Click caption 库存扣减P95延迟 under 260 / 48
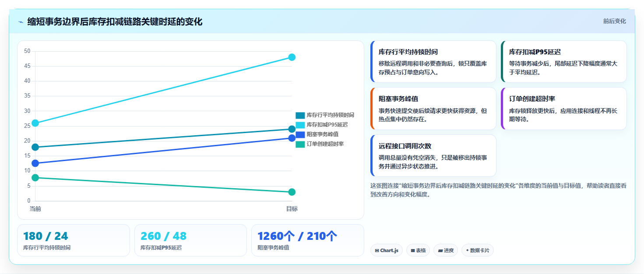The height and width of the screenshot is (274, 644). pos(161,248)
